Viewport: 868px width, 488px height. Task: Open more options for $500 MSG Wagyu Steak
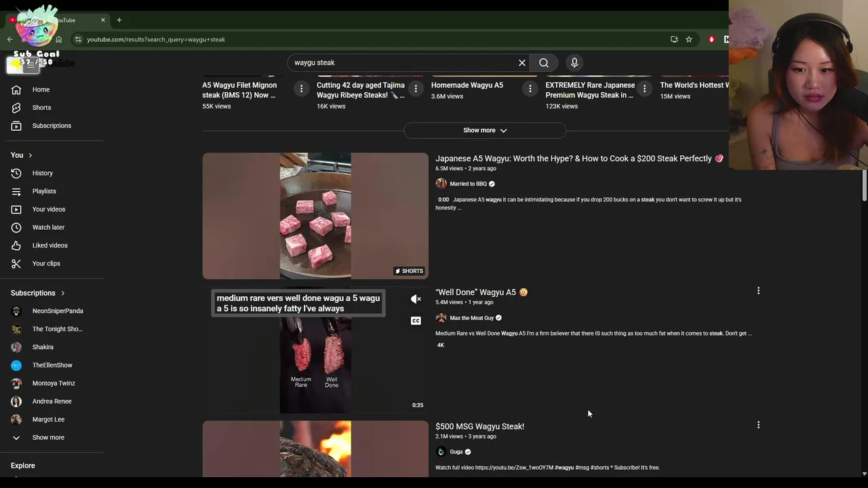(758, 425)
